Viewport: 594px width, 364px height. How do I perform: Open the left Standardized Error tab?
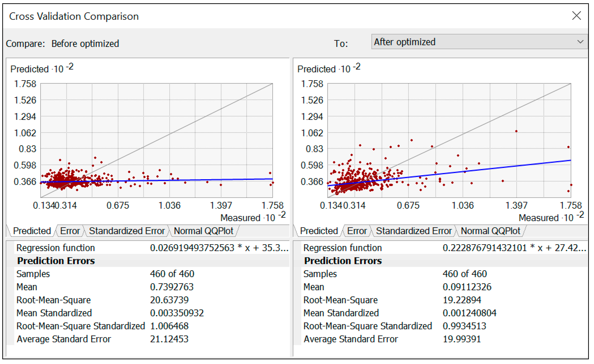coord(127,231)
